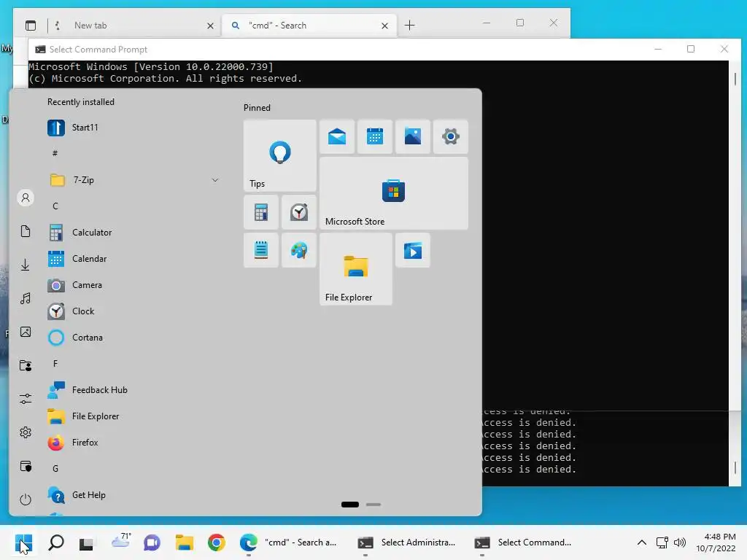Open Documents from Start sidebar
Viewport: 747px width, 560px height.
26,231
